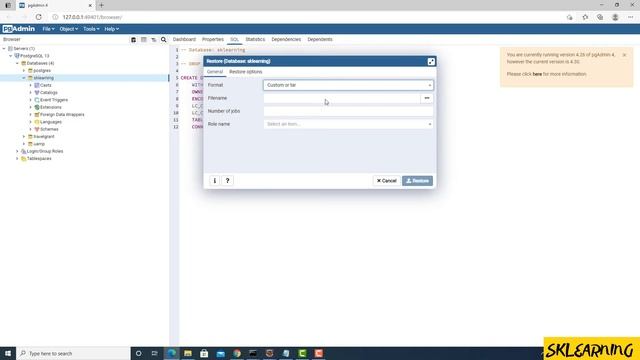Open the Help menu

tap(111, 29)
